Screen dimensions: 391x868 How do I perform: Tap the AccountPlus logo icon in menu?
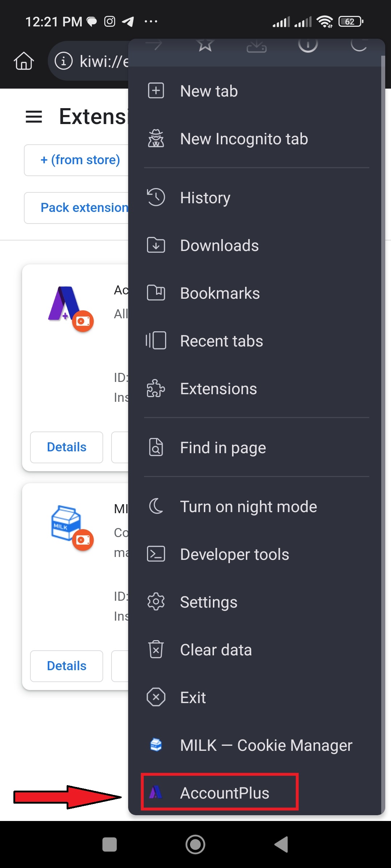(x=156, y=792)
